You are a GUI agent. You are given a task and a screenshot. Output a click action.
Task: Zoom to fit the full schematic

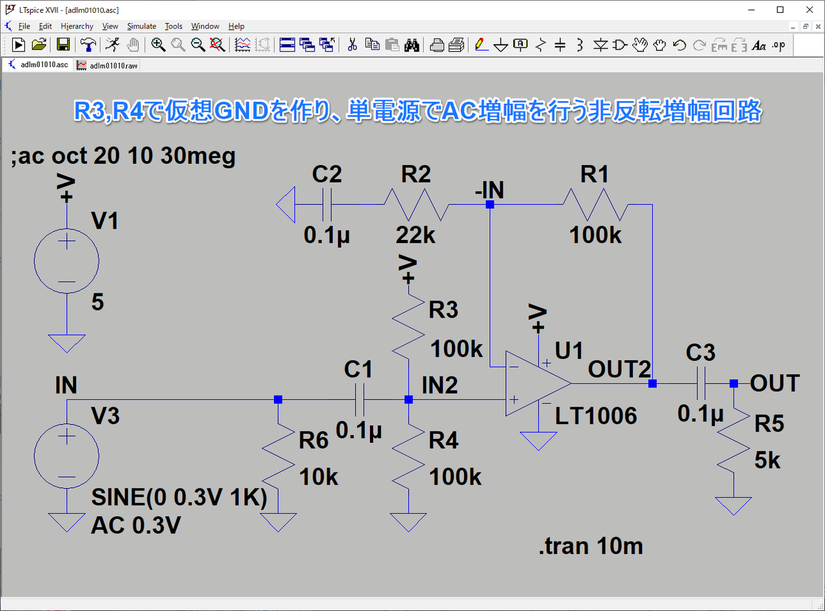pyautogui.click(x=217, y=45)
